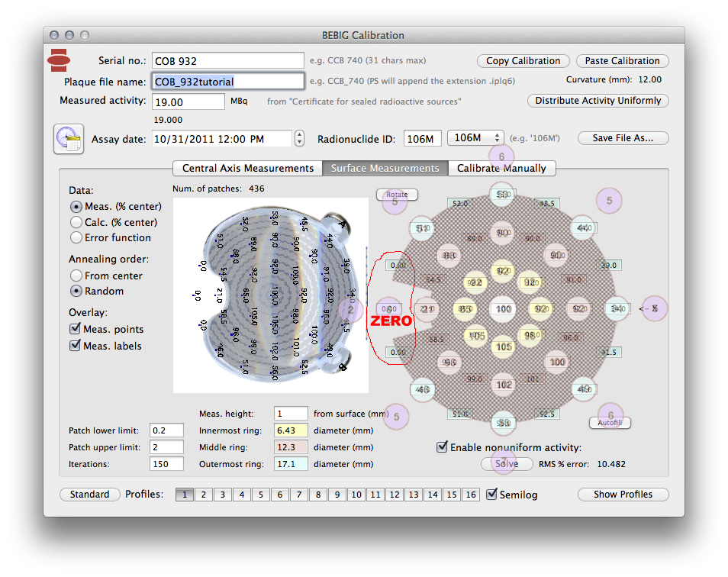The width and height of the screenshot is (728, 577).
Task: Open the Calibrate Manually tab
Action: click(x=501, y=168)
